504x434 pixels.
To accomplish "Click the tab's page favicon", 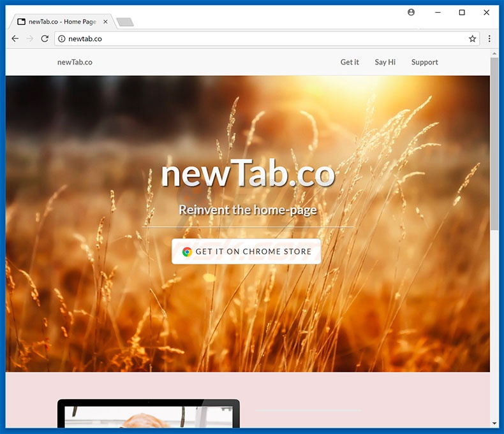I will coord(21,22).
